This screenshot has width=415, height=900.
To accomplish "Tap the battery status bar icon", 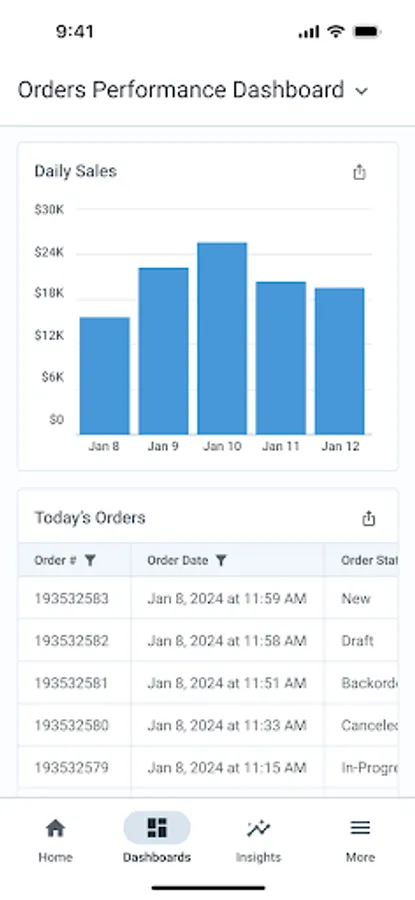I will pyautogui.click(x=366, y=32).
